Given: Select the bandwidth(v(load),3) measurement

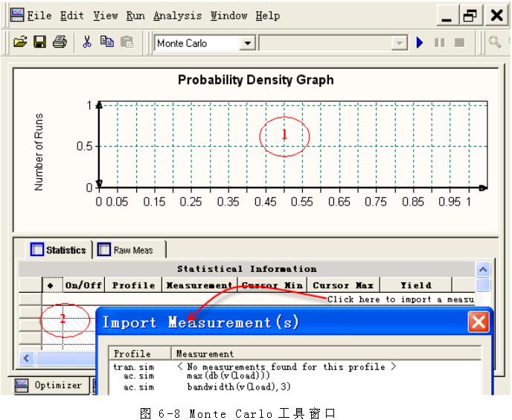Looking at the screenshot, I should 239,387.
